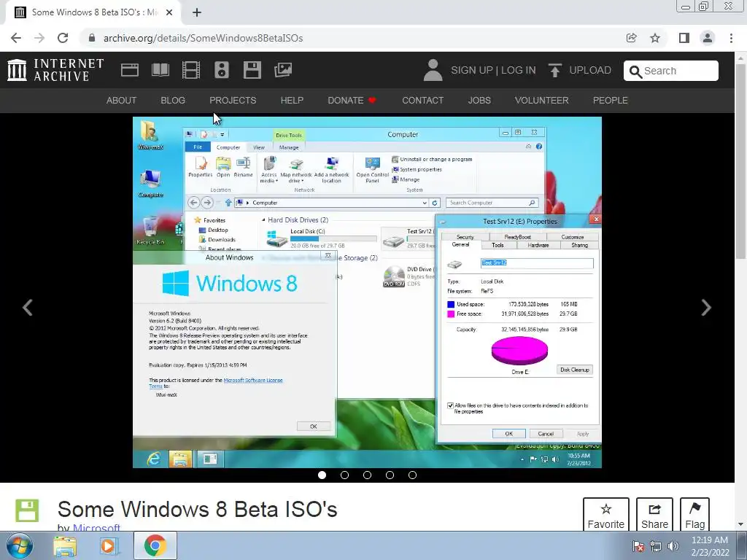Screen dimensions: 747x560
Task: Show the fifth carousel screenshot
Action: [413, 475]
